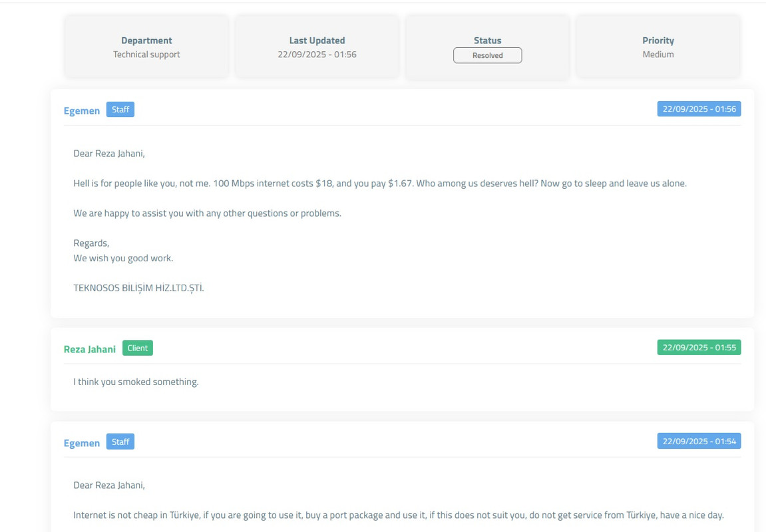This screenshot has height=532, width=766.
Task: Click the Medium priority value
Action: pyautogui.click(x=658, y=54)
